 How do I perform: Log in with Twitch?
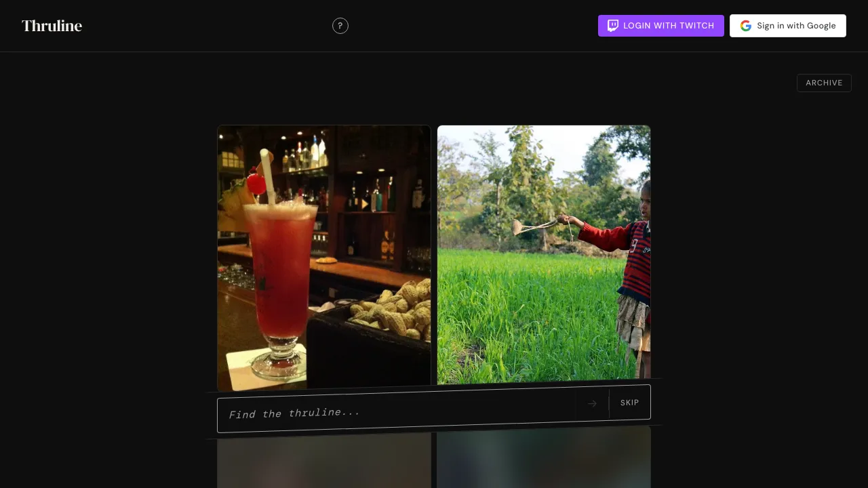661,26
